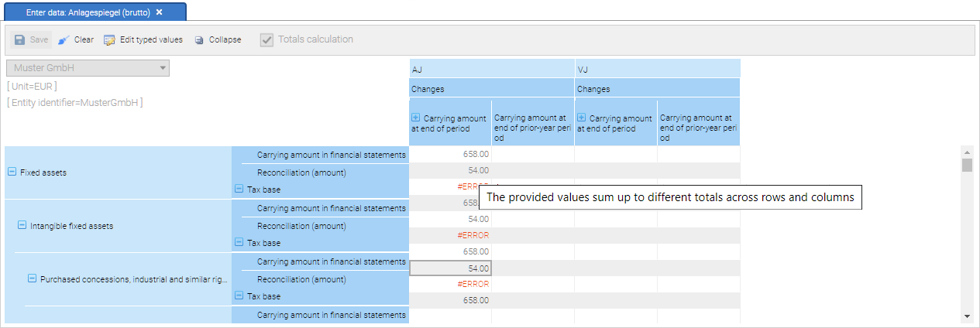This screenshot has height=328, width=980.
Task: Click the Clear brush icon
Action: (64, 39)
